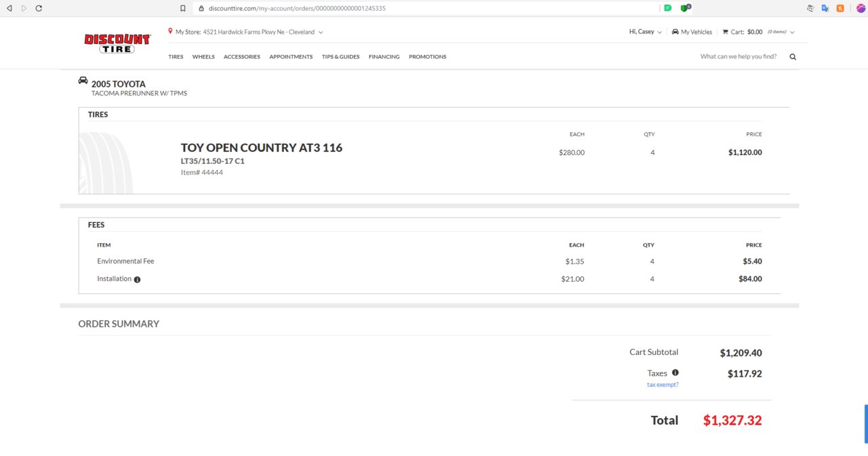
Task: Click the LT35/11.50-17 C1 size text
Action: pos(212,161)
